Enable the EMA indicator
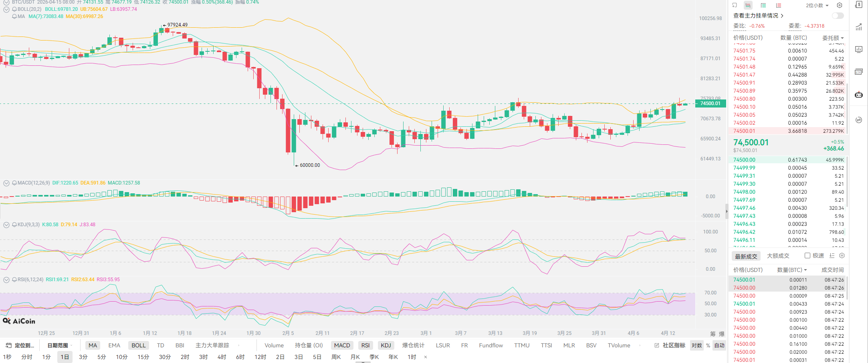 (114, 345)
